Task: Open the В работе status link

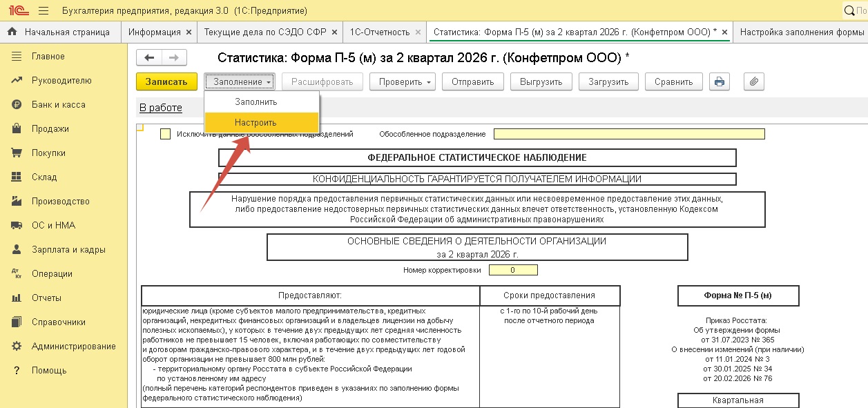Action: 161,108
